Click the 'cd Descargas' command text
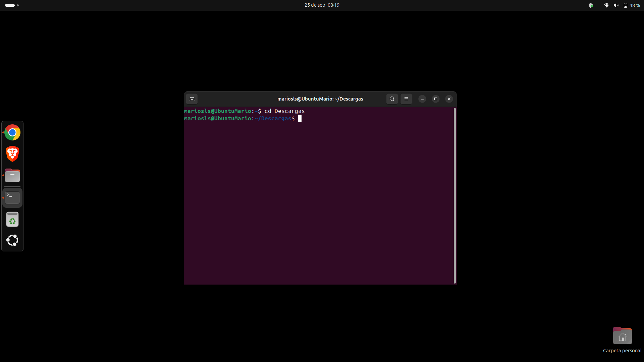This screenshot has width=644, height=362. 285,111
